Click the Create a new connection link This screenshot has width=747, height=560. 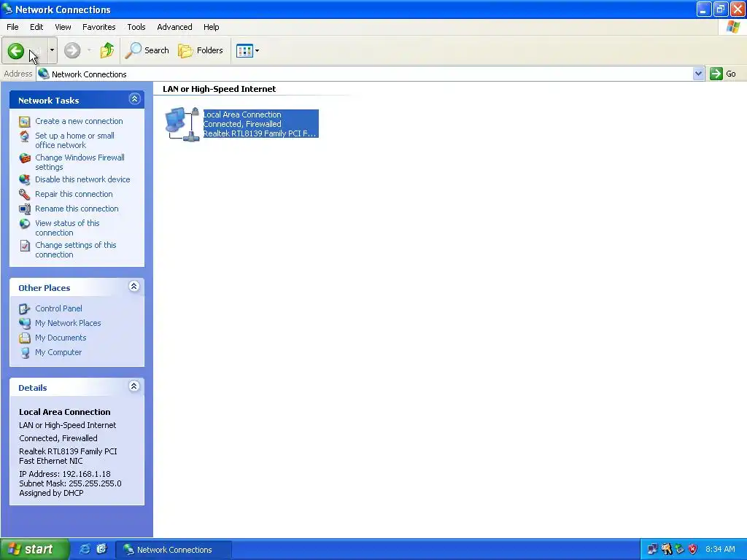(79, 121)
